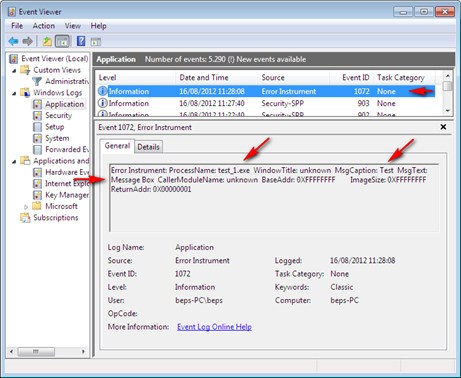Click event list scrollbar up arrow

pos(448,75)
